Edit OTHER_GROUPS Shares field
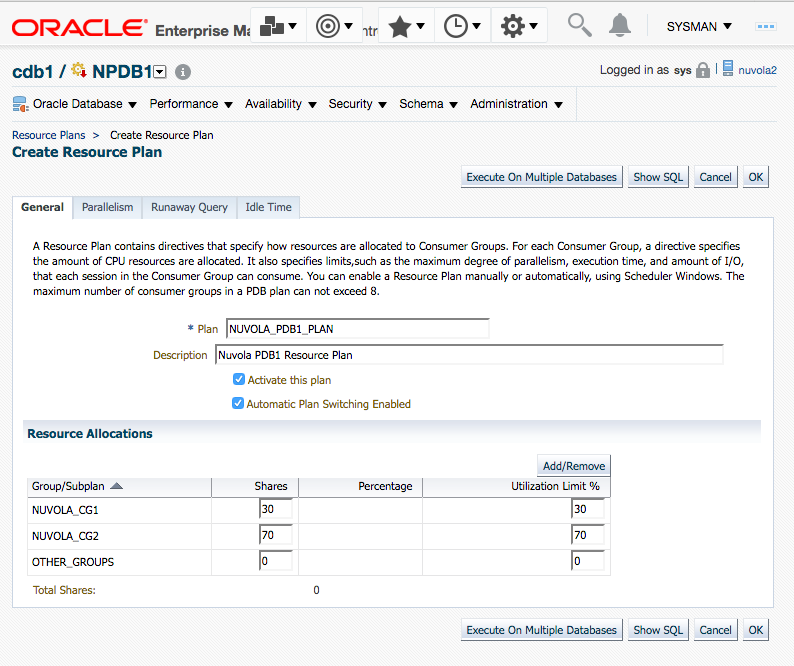 (x=275, y=561)
